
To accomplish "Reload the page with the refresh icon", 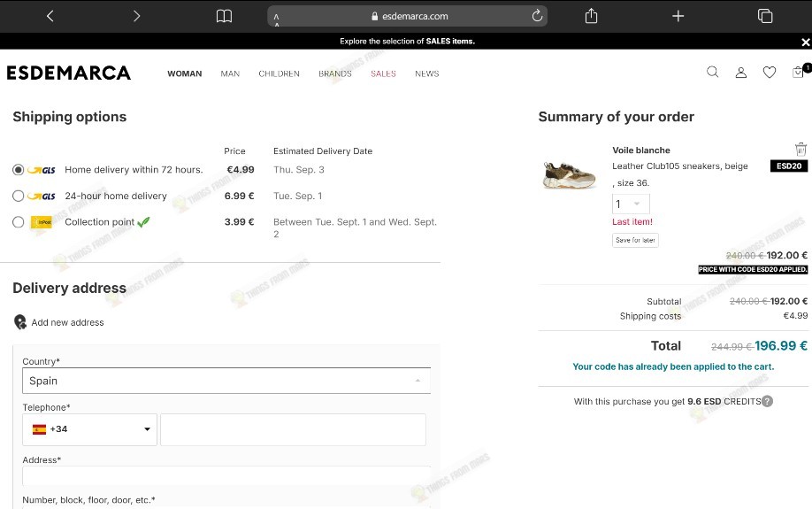I will [x=537, y=16].
